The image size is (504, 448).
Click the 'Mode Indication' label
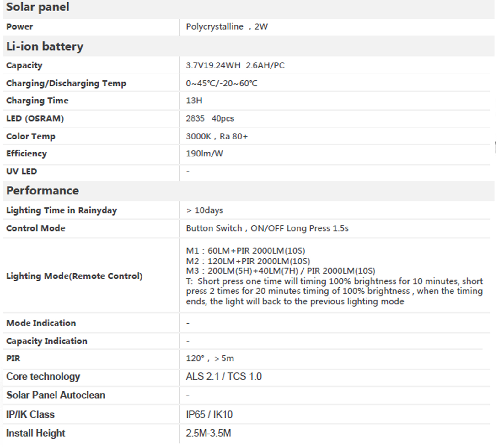(x=41, y=323)
